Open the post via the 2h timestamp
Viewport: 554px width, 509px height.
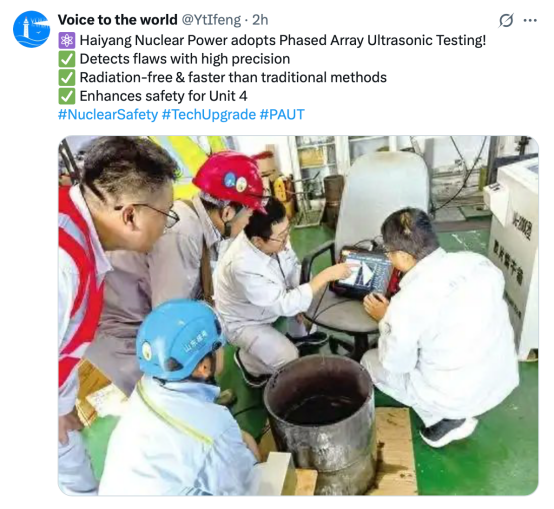(x=260, y=20)
